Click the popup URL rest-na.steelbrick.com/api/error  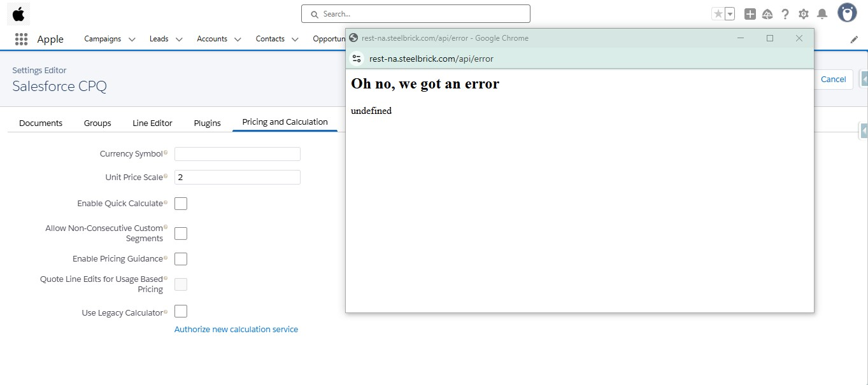coord(431,59)
